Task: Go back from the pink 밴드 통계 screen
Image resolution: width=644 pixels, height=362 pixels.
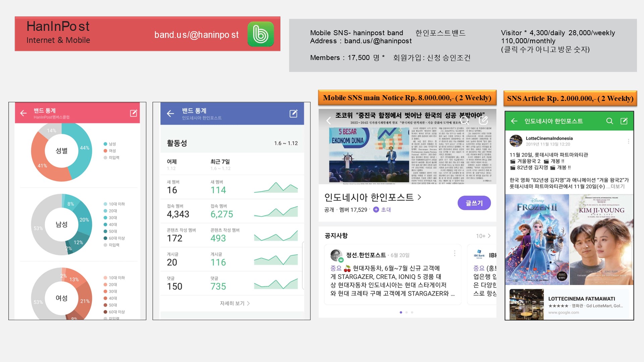Action: (x=23, y=113)
